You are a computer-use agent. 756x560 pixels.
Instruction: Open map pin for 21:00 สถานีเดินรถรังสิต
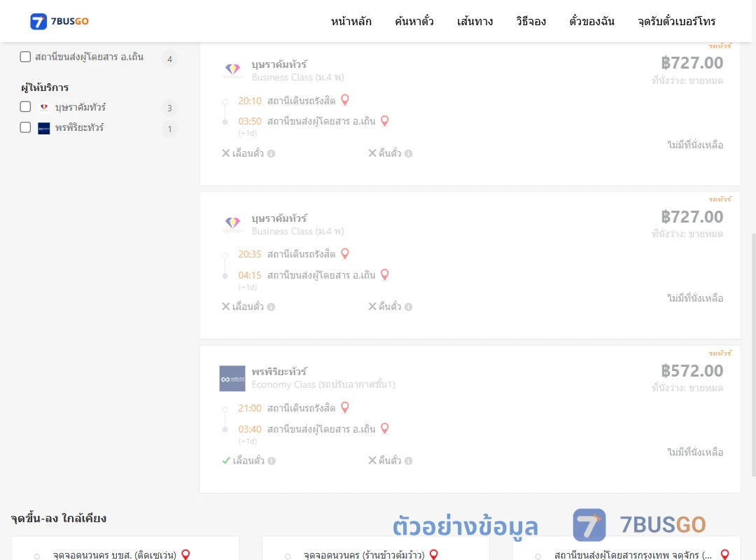point(344,407)
